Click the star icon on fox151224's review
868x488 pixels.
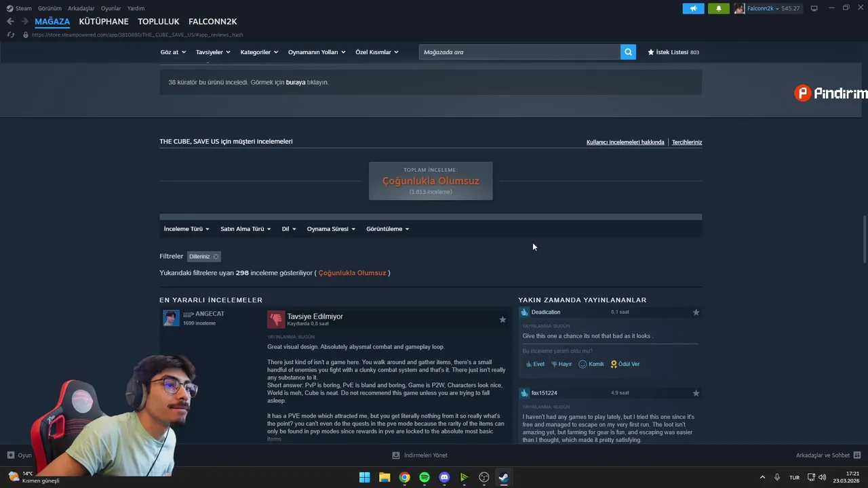[696, 393]
